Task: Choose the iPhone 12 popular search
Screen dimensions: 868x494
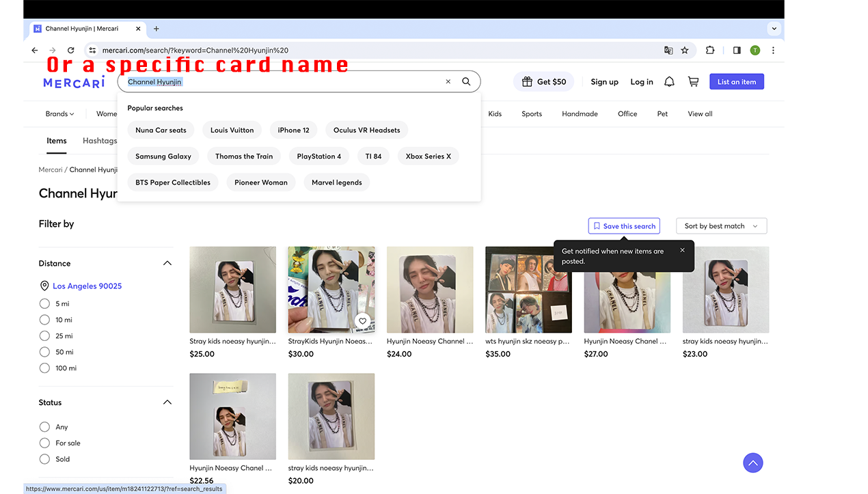Action: (x=293, y=130)
